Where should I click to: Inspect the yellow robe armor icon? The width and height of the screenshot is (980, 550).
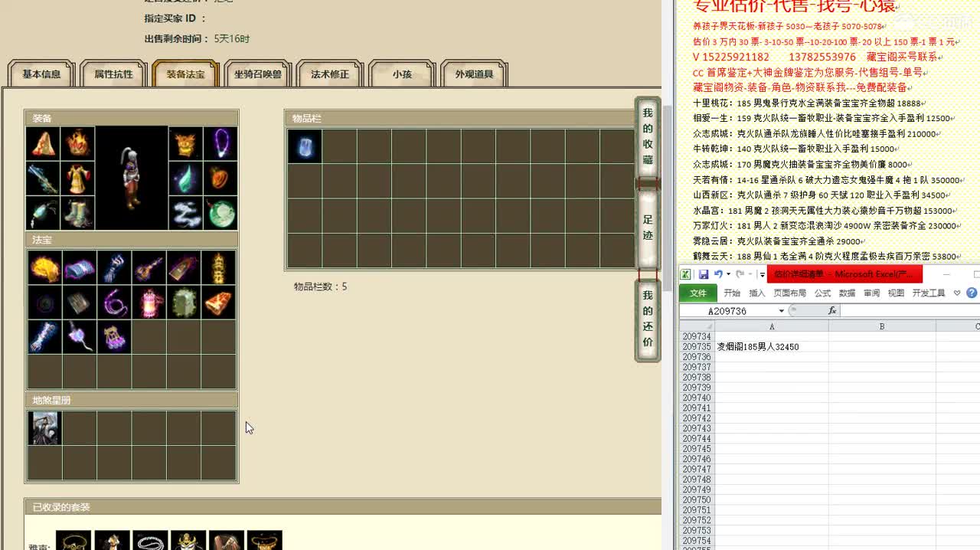tap(78, 178)
